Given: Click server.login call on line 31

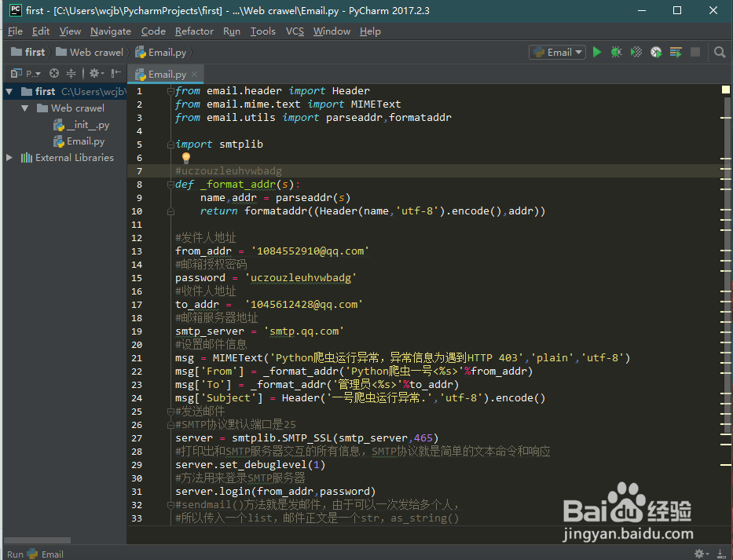Looking at the screenshot, I should pos(275,492).
